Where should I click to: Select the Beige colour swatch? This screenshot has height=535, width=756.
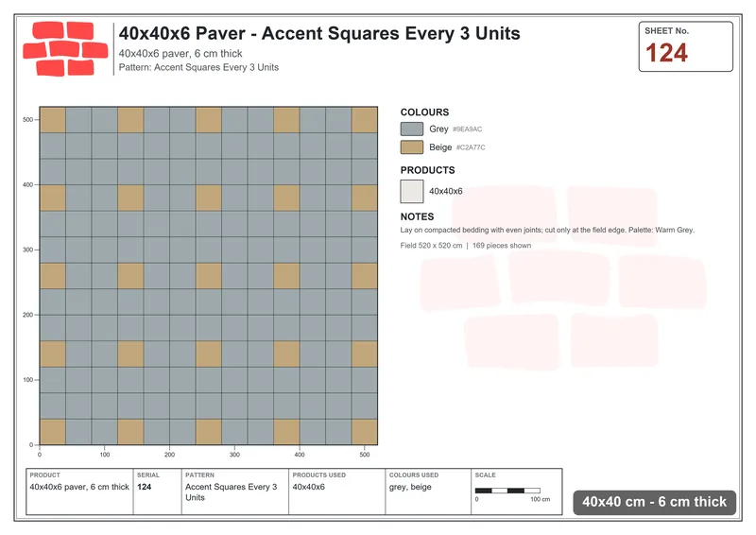point(412,147)
